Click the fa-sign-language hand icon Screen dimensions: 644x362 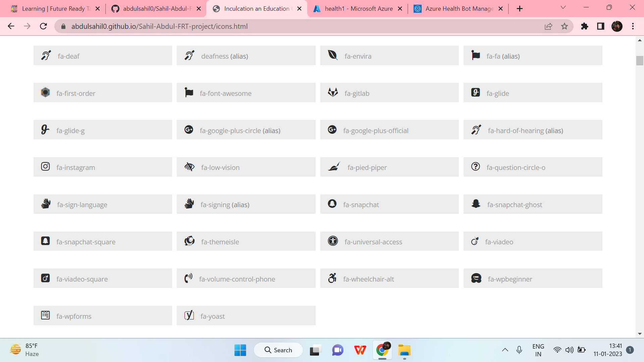pos(46,204)
